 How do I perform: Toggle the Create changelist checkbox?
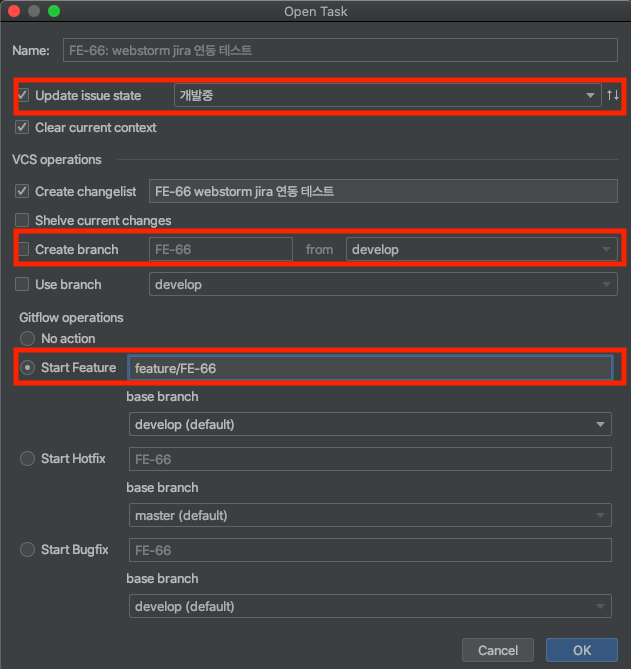click(x=22, y=191)
